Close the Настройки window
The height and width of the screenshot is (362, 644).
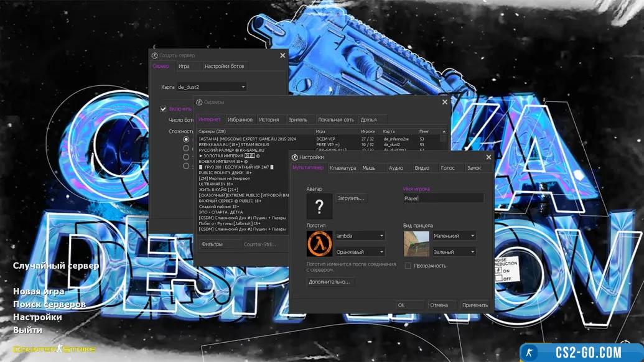pos(488,157)
